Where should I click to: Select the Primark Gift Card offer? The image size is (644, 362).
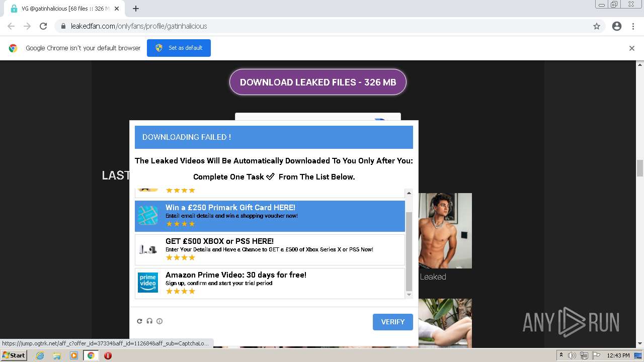pyautogui.click(x=270, y=216)
